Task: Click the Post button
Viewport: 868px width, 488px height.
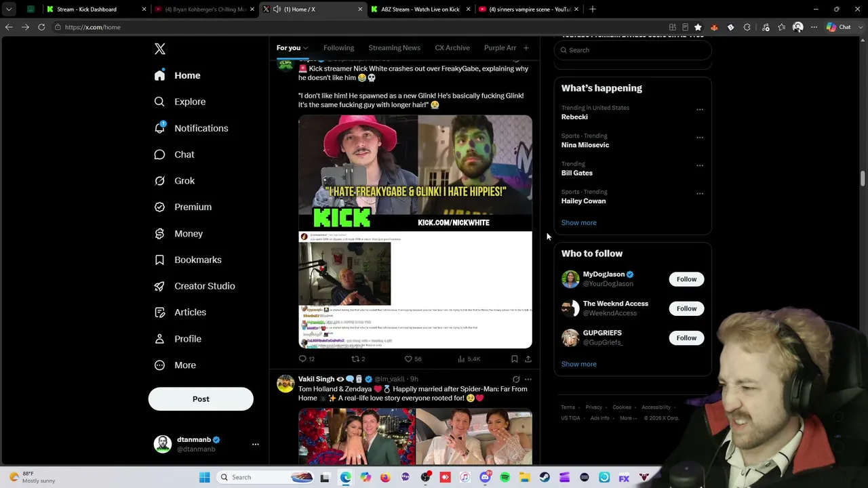Action: click(x=201, y=399)
